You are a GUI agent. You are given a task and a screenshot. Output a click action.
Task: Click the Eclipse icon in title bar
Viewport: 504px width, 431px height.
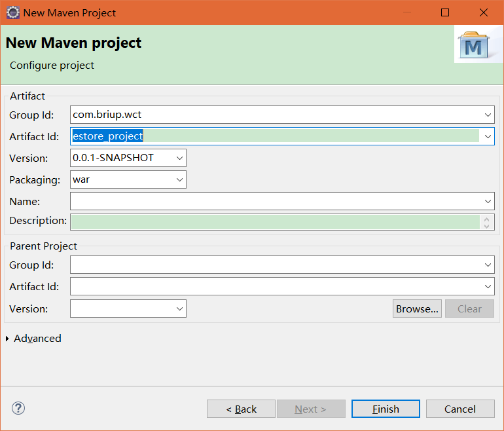[13, 13]
